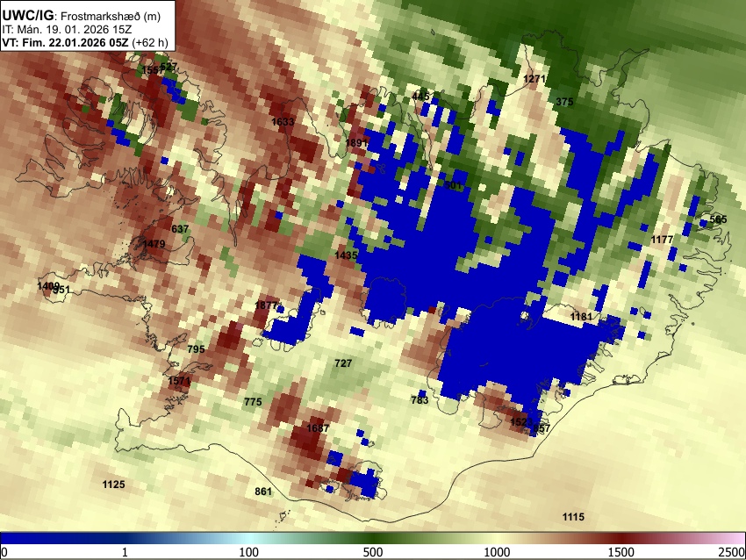This screenshot has width=746, height=560.
Task: Click the 1479 value label on the map
Action: (x=154, y=244)
